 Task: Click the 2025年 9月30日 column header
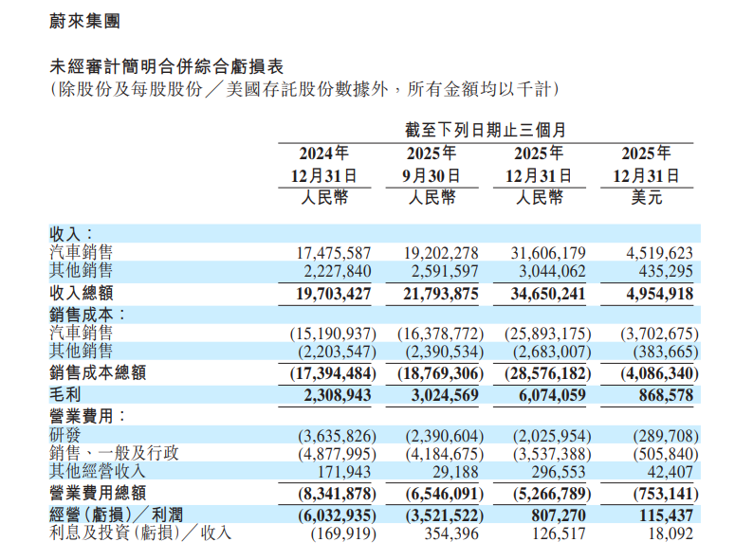[x=432, y=164]
